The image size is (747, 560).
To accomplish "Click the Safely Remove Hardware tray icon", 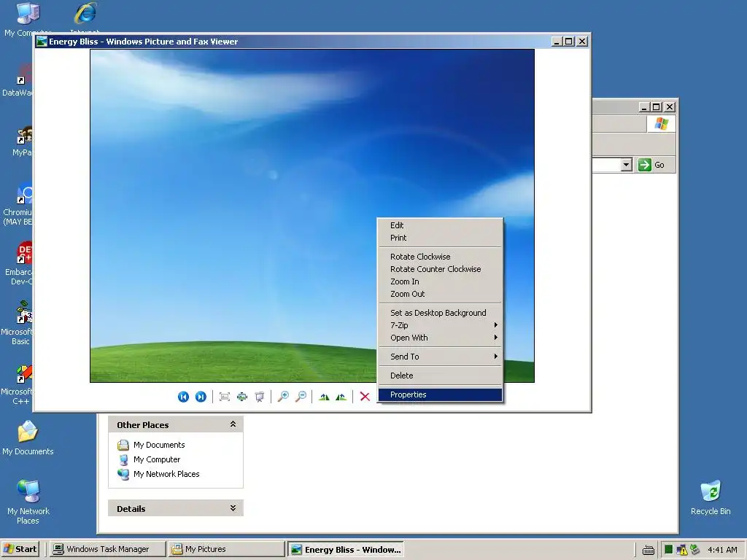I will point(695,550).
